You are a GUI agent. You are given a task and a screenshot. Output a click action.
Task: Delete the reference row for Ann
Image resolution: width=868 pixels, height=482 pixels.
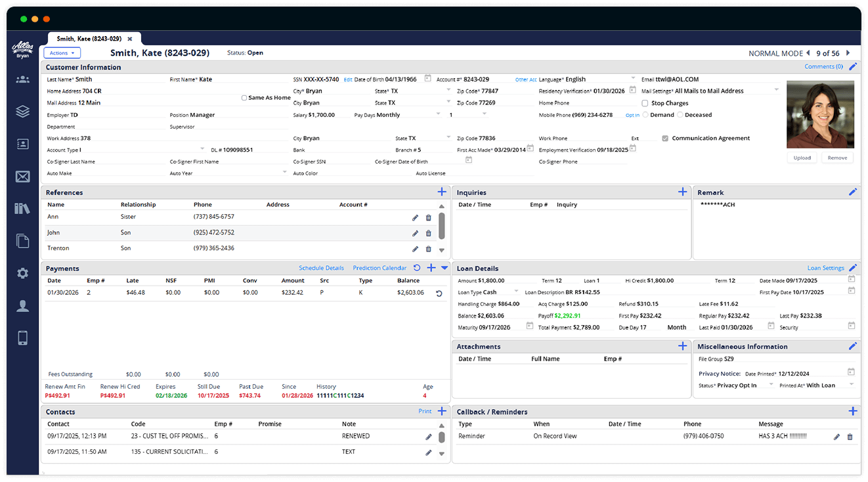[x=429, y=217]
